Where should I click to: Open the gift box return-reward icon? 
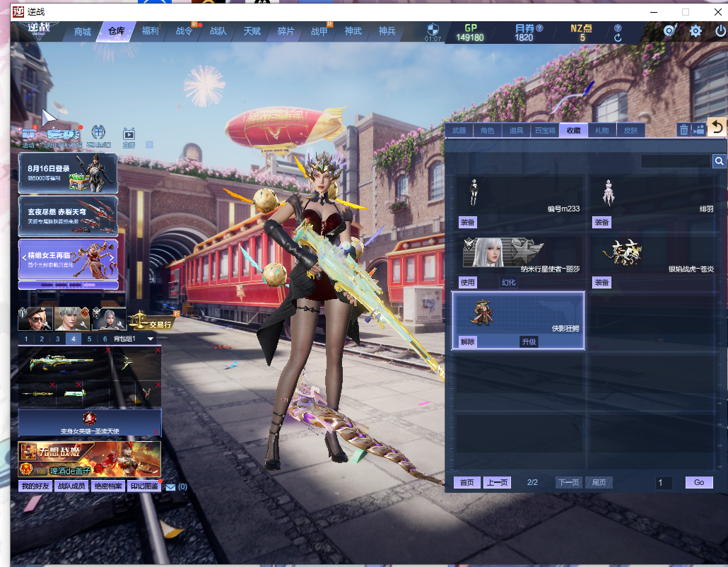pos(98,136)
